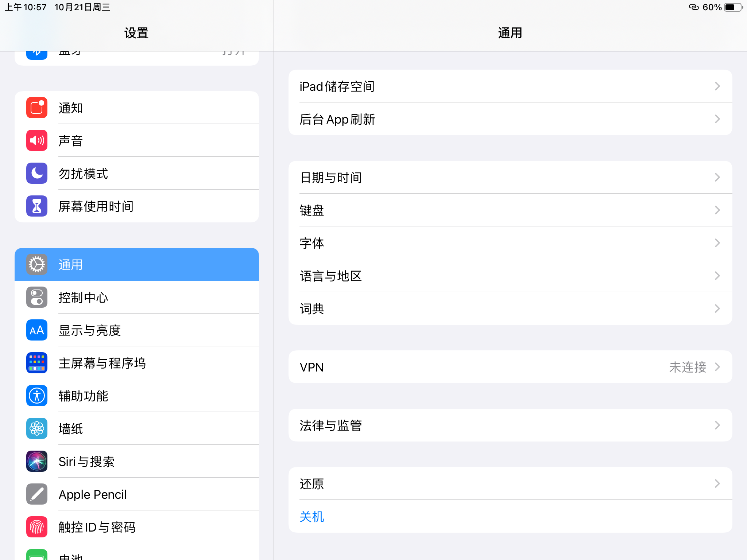Viewport: 747px width, 560px height.
Task: Tap the 勿扰模式 moon icon
Action: (x=37, y=173)
